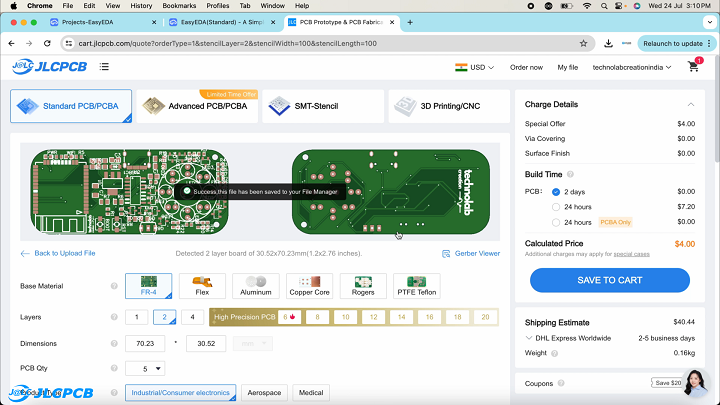Select High Precision 6 layers option

pyautogui.click(x=289, y=317)
